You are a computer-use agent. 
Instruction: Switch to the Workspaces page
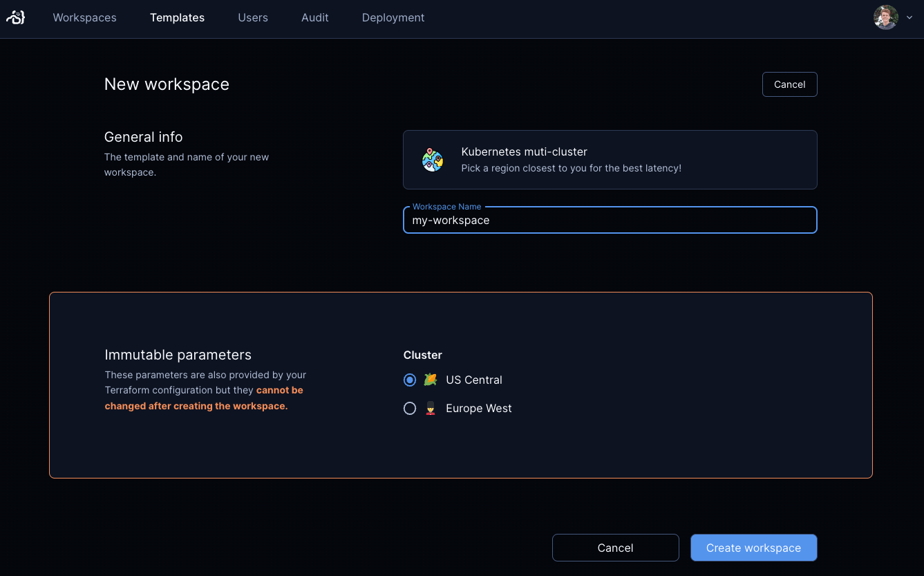[x=84, y=17]
